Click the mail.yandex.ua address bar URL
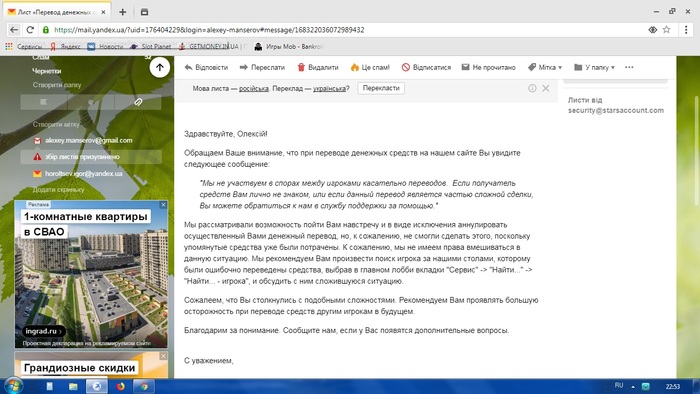Screen dimensions: 700x394 coord(209,30)
